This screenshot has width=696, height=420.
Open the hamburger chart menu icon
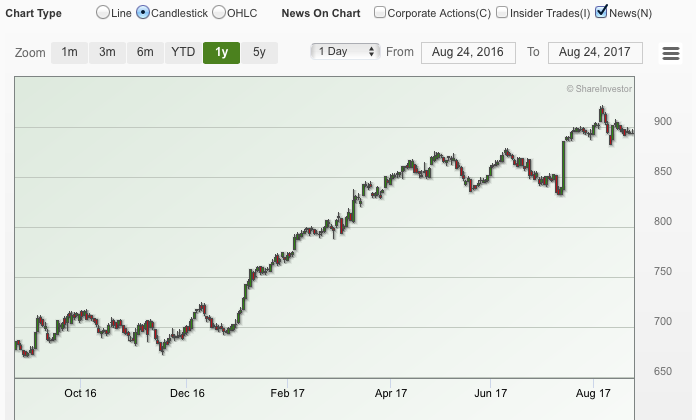(671, 53)
